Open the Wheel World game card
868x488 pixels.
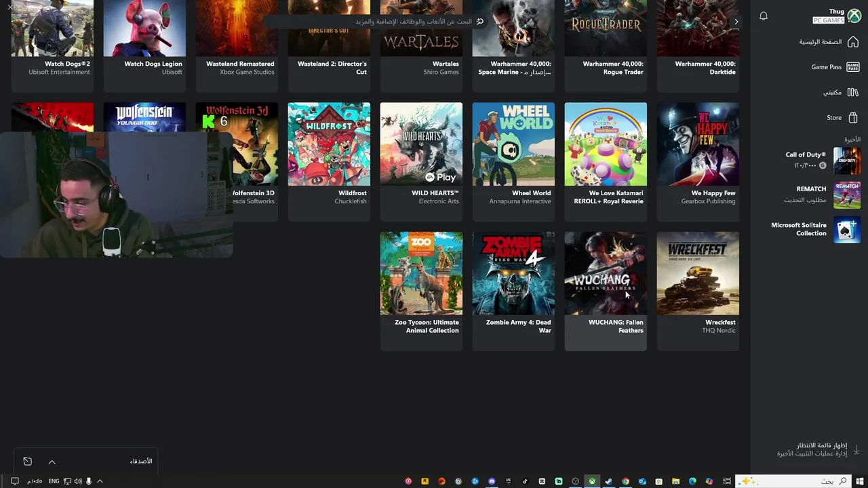pyautogui.click(x=513, y=161)
